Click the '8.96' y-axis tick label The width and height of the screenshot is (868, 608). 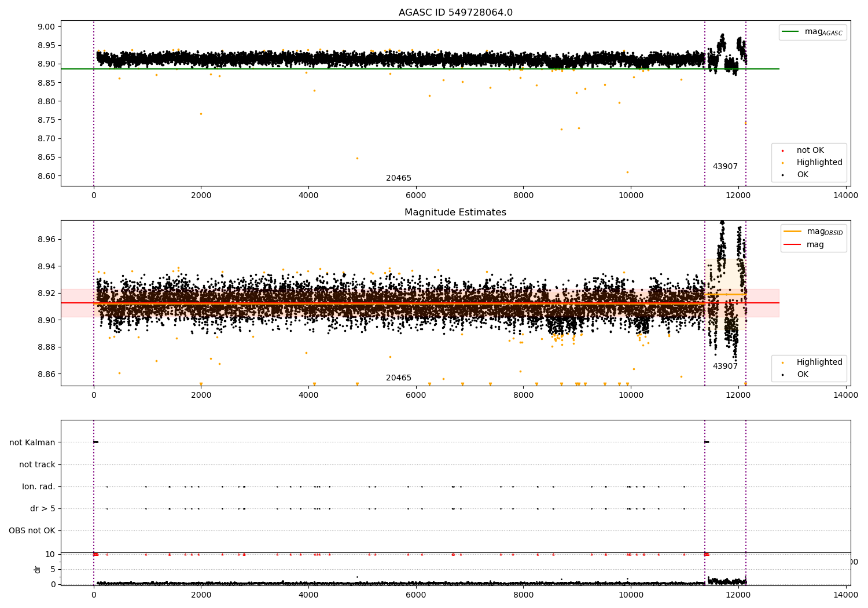point(47,239)
